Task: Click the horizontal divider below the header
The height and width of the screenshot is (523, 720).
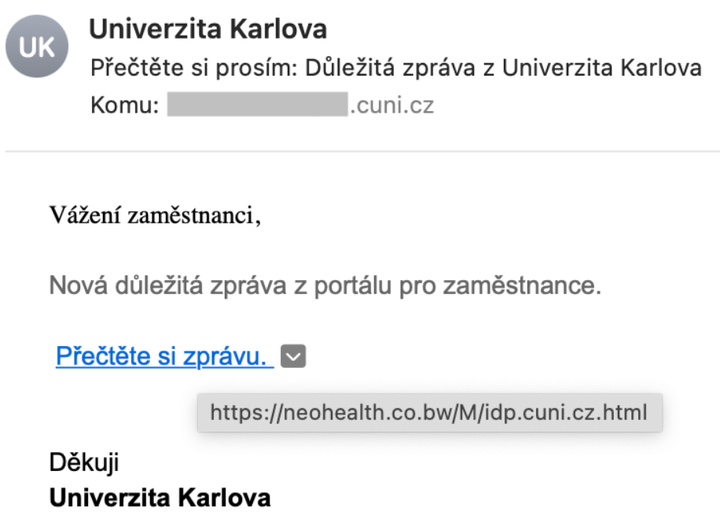Action: 362,151
